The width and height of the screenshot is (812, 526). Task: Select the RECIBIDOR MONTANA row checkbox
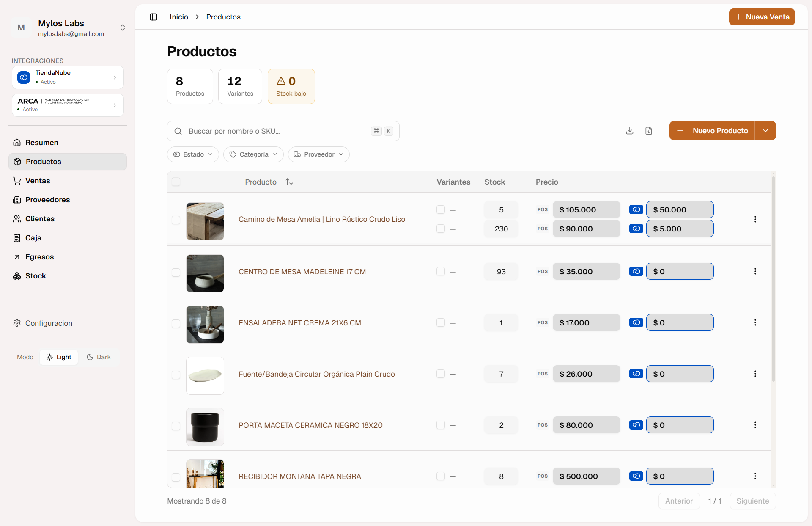[x=176, y=477]
